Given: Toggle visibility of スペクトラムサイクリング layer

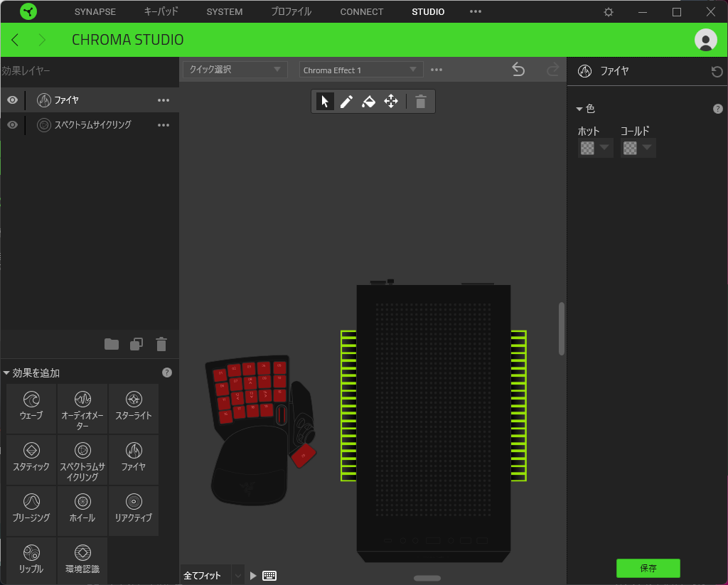Looking at the screenshot, I should [12, 125].
